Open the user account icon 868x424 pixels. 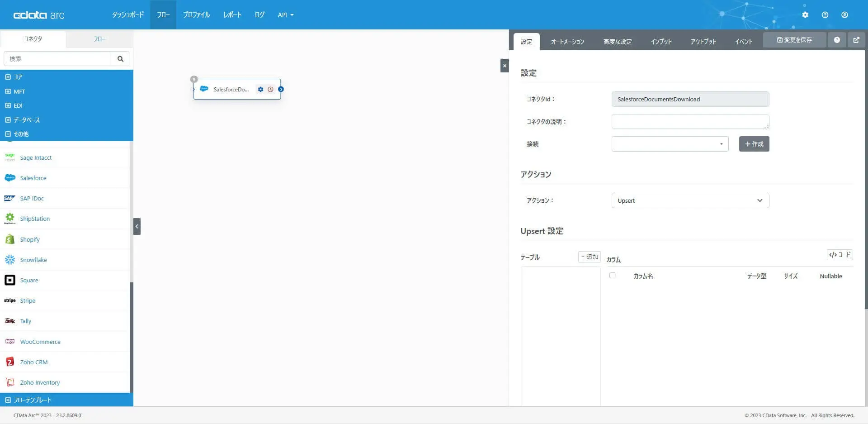click(844, 15)
